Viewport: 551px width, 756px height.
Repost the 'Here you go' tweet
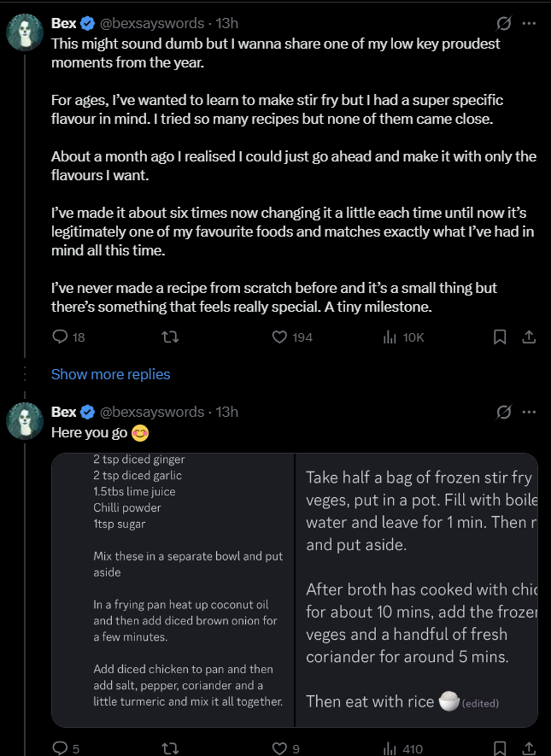170,748
